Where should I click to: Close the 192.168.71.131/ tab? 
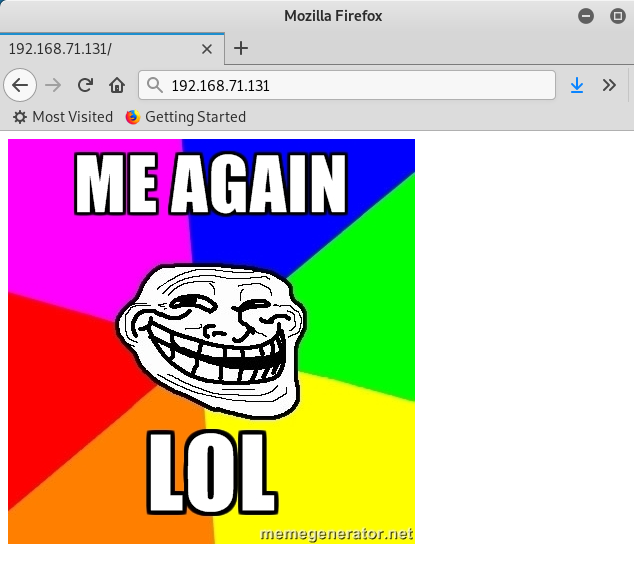click(207, 49)
